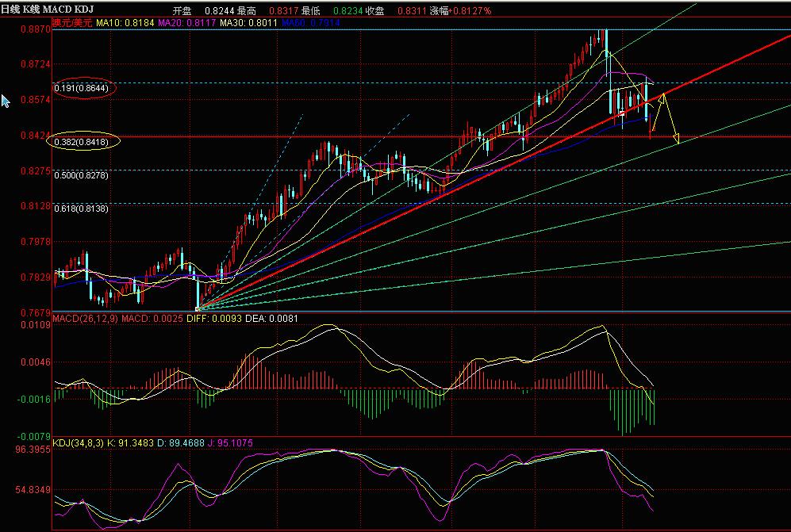Click the 0.7829 price axis label
Viewport: 791px width, 532px height.
click(x=36, y=277)
